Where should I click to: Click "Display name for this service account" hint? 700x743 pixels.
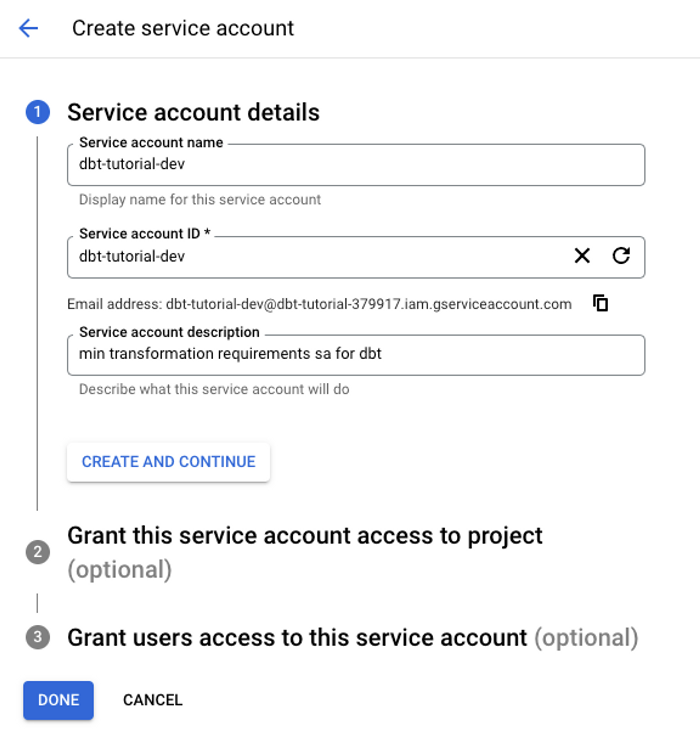200,200
